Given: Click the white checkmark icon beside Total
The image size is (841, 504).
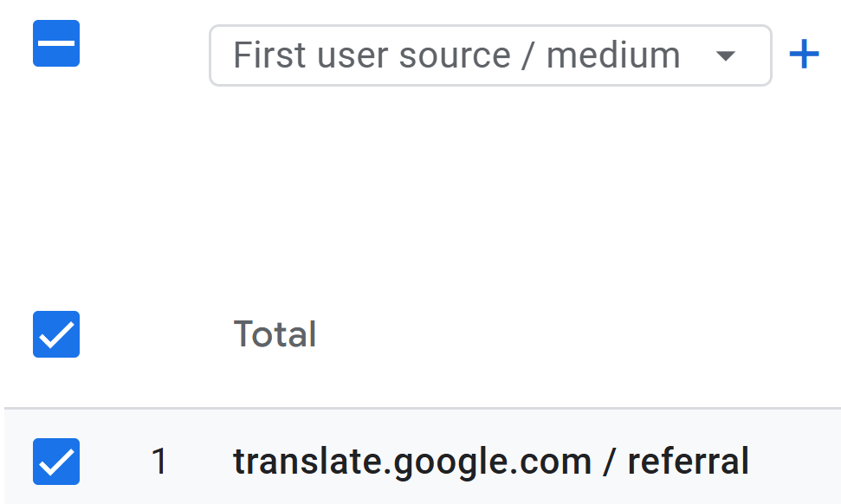Looking at the screenshot, I should point(56,334).
